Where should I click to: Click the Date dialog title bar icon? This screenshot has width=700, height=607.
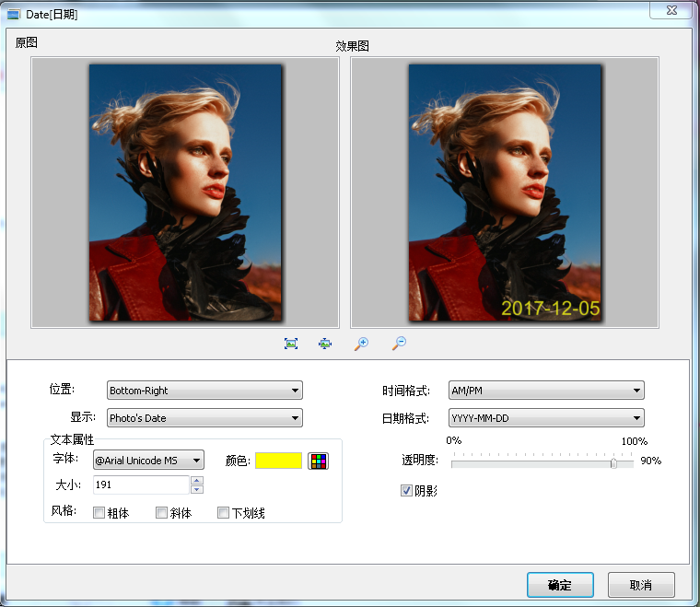pos(13,16)
